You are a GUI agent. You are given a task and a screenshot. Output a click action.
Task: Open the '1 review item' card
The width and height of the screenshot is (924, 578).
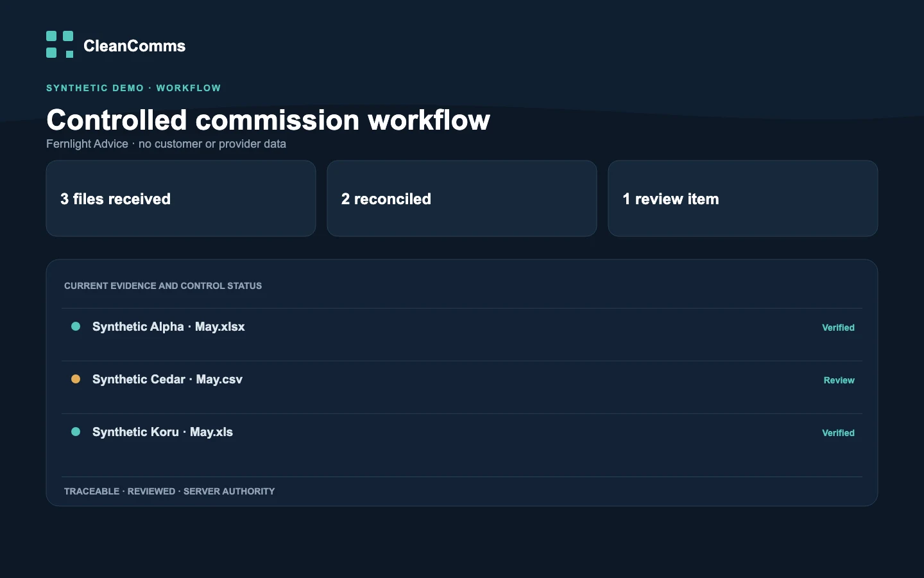743,198
